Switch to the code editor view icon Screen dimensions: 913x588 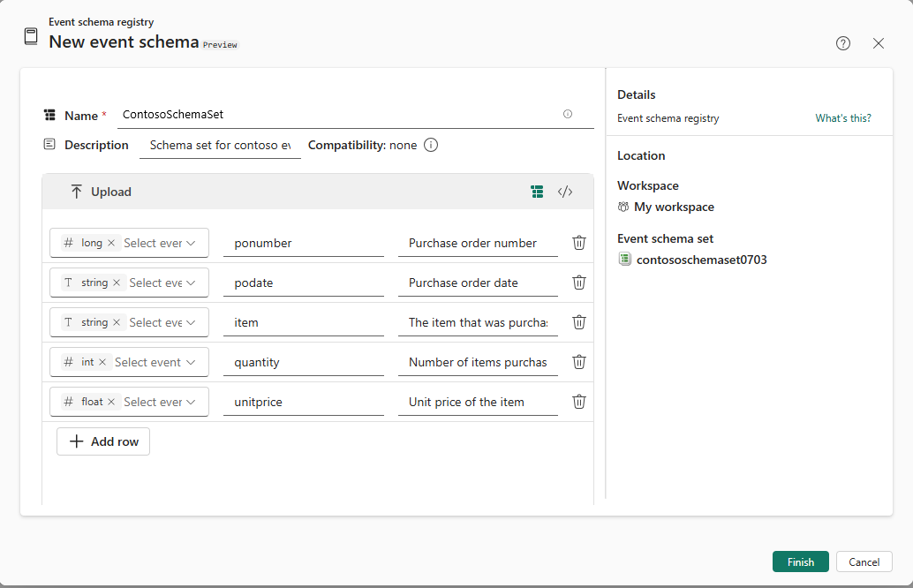(565, 192)
